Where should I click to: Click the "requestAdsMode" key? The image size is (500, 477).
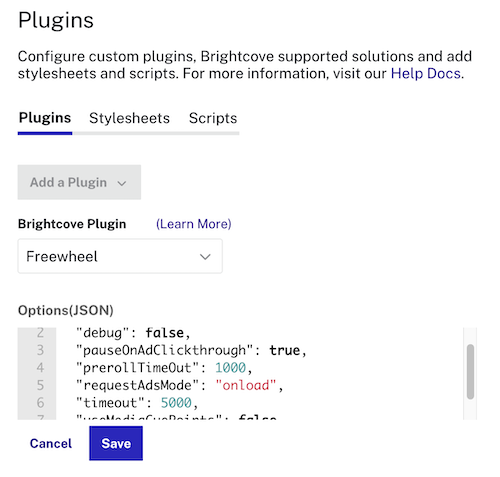(138, 385)
